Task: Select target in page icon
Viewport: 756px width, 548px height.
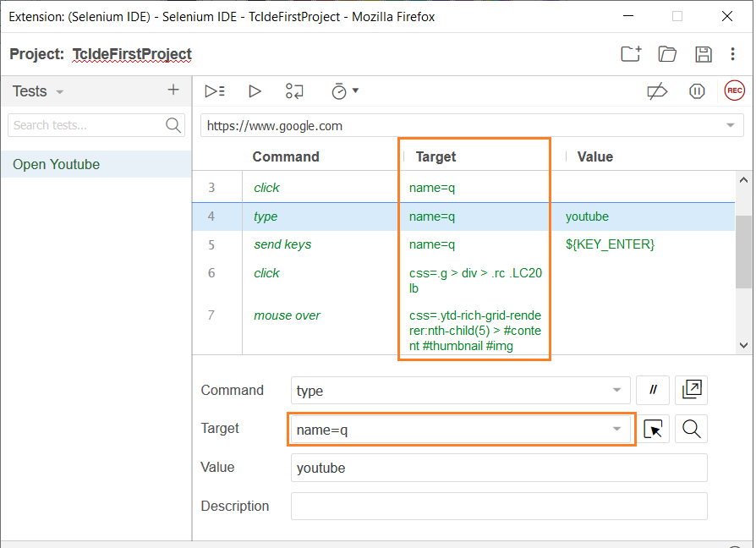Action: (x=654, y=429)
